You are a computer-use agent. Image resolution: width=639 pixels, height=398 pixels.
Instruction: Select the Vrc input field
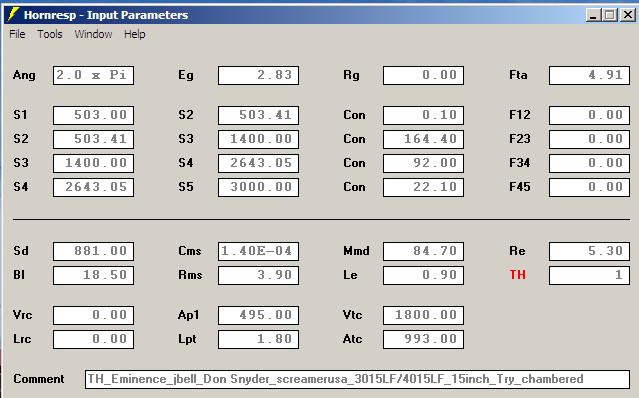(x=93, y=316)
